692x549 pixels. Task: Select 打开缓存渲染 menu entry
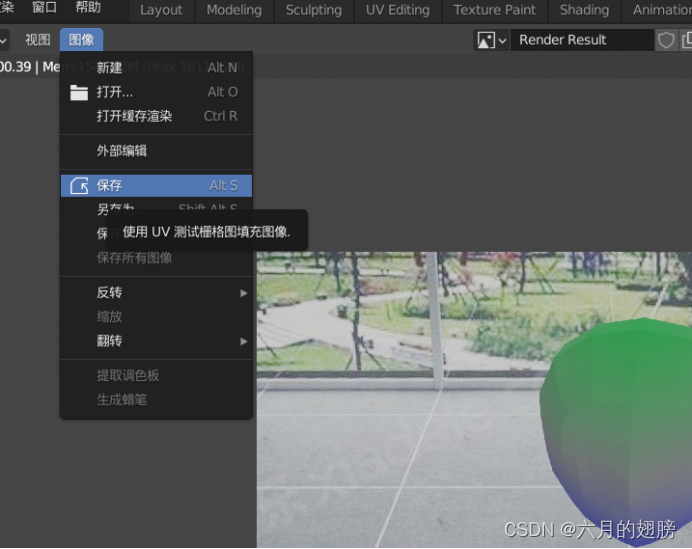pos(156,116)
